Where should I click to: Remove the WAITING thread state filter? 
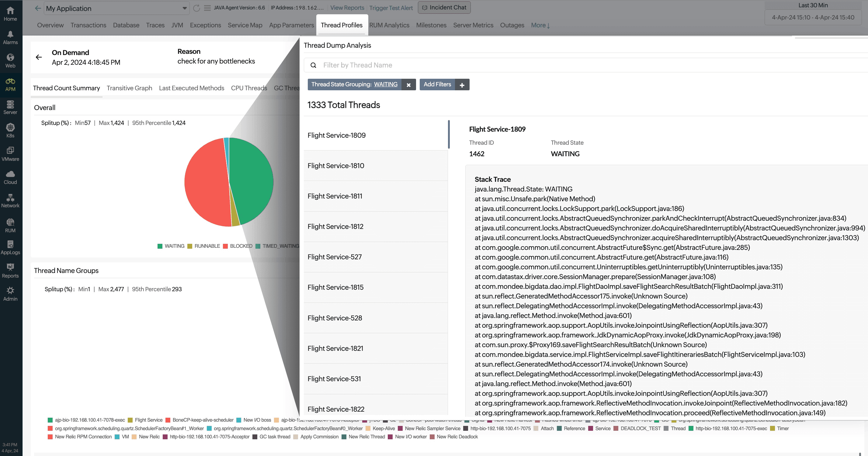(x=408, y=85)
